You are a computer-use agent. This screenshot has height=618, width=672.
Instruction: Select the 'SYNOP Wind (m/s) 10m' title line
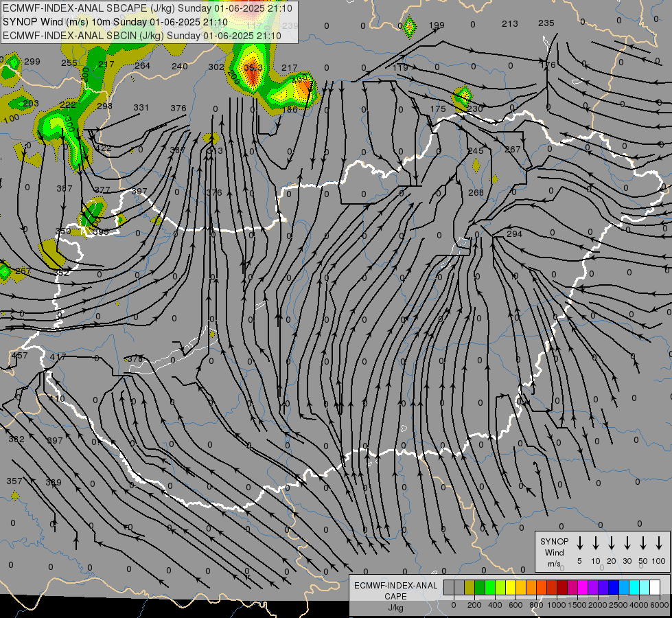[115, 22]
